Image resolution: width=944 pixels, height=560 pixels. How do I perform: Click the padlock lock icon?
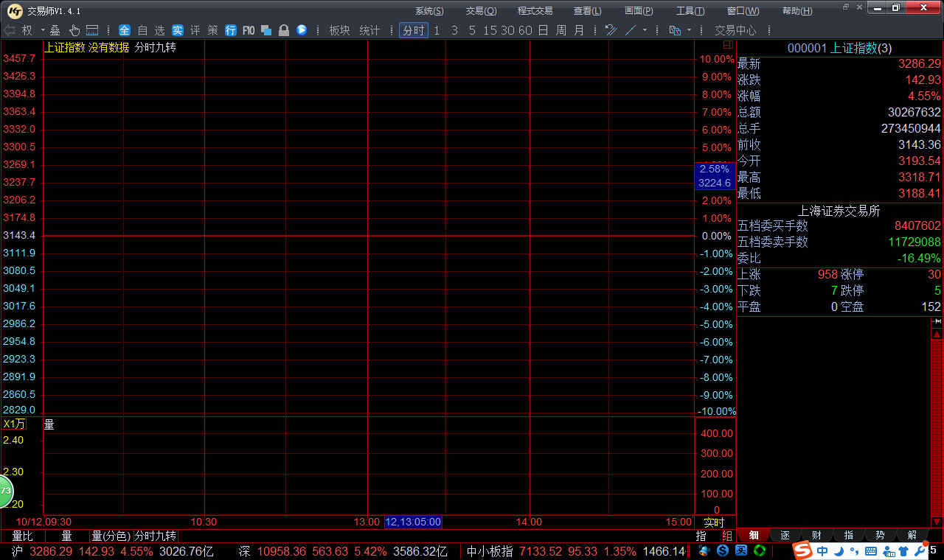click(x=283, y=30)
